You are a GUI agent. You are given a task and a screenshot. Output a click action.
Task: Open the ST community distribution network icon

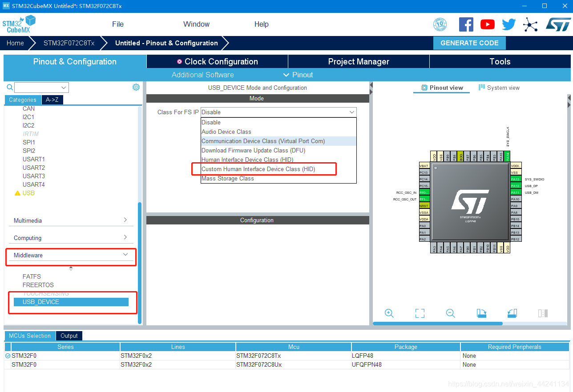tap(530, 24)
